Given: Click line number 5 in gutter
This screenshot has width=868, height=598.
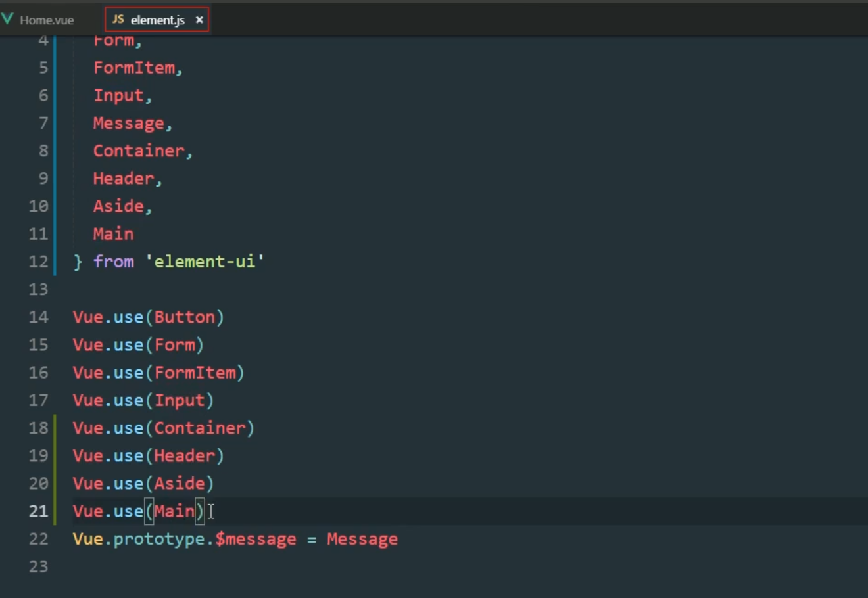Looking at the screenshot, I should tap(43, 68).
